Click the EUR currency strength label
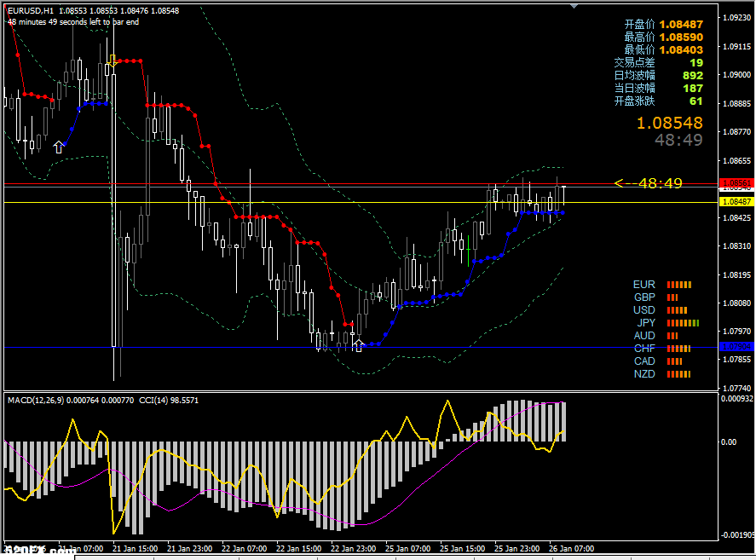756x560 pixels. click(x=644, y=285)
